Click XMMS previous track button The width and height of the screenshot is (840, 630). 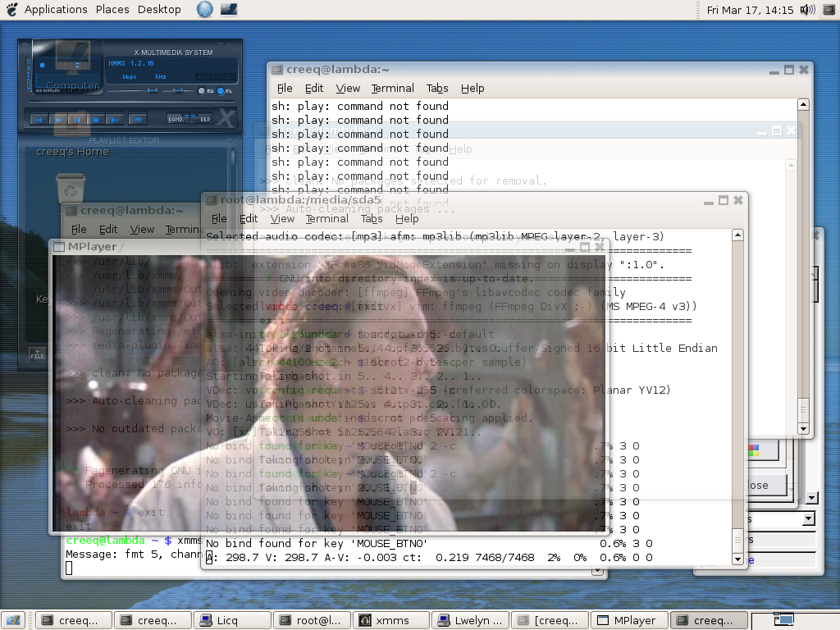pyautogui.click(x=38, y=120)
